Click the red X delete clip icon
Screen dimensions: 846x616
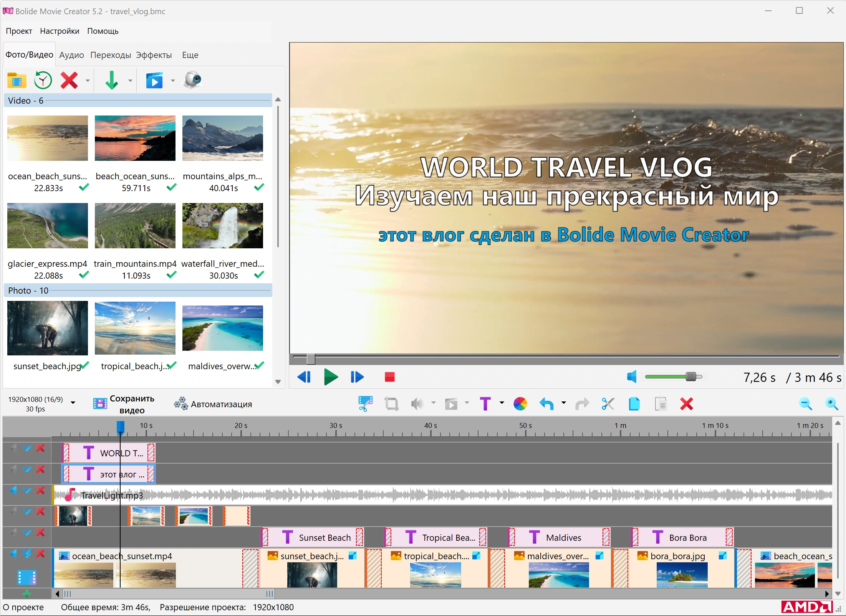click(x=687, y=404)
